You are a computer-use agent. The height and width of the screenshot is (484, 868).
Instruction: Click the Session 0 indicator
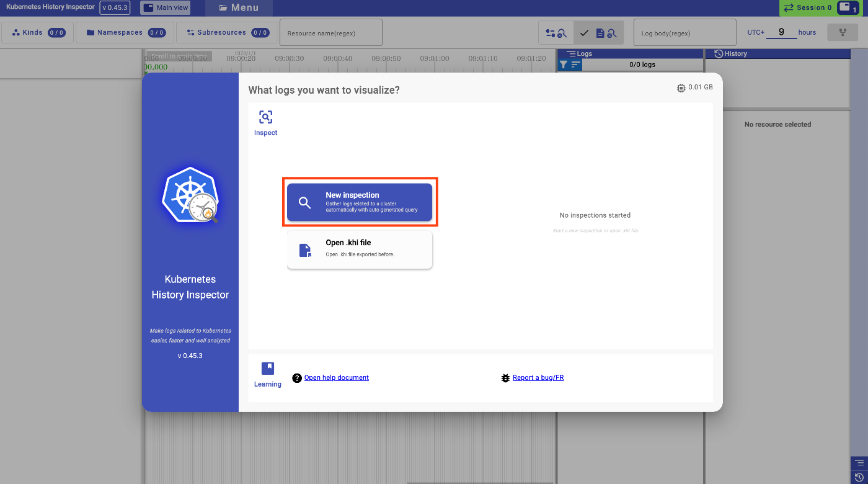[807, 7]
